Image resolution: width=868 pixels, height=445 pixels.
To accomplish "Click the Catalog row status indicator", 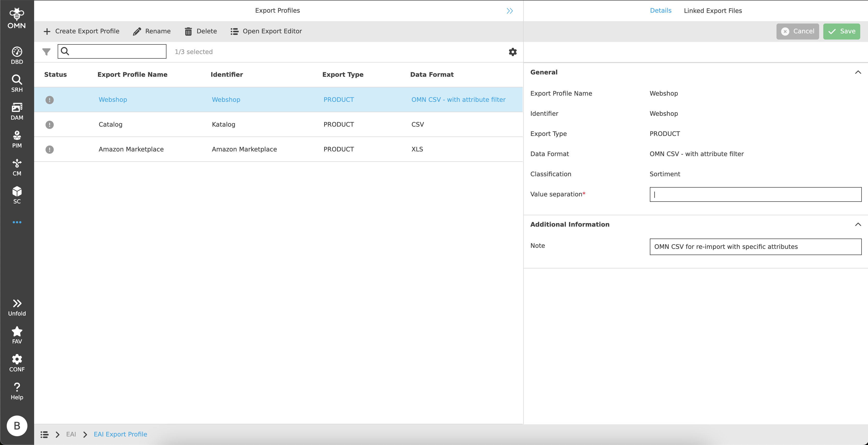I will click(50, 125).
